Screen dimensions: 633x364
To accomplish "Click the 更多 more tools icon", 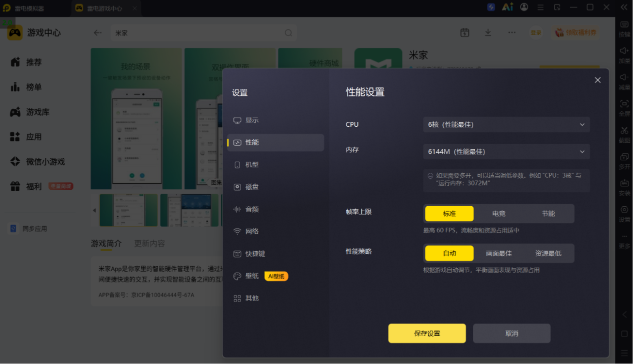I will 624,241.
